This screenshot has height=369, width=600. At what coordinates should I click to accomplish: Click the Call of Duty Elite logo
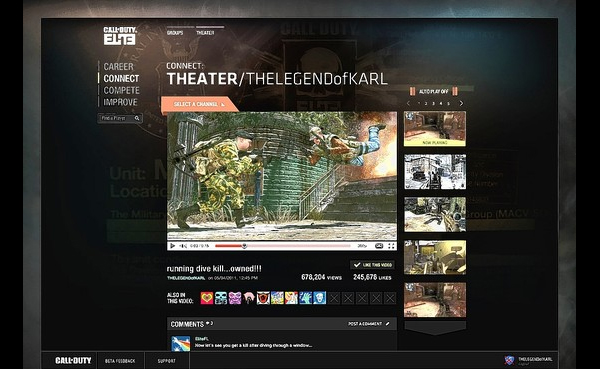[x=120, y=36]
